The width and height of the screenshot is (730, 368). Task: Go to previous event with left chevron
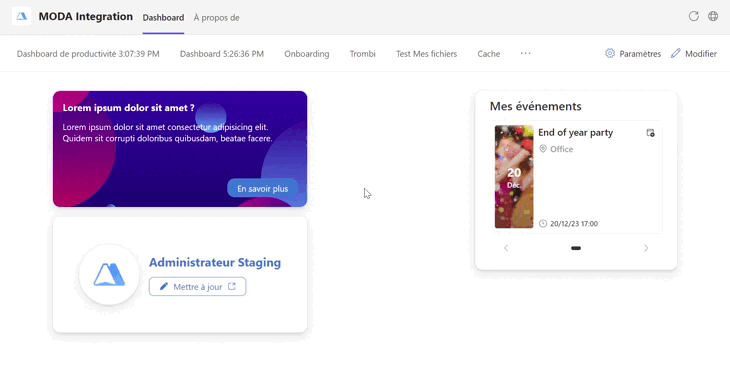[x=506, y=248]
